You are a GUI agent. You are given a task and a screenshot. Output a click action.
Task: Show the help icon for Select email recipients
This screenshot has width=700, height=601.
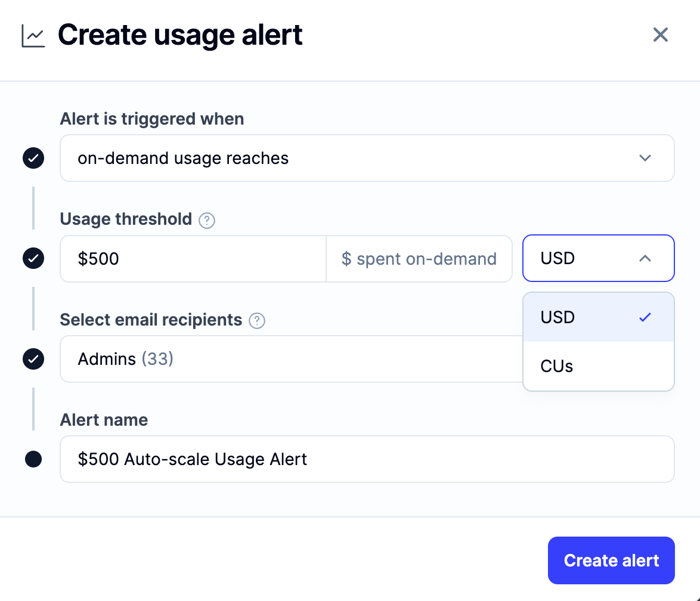(257, 321)
